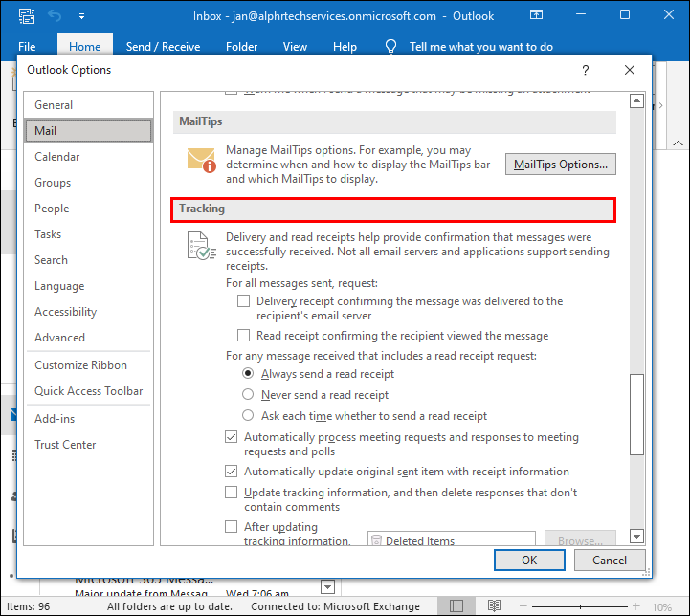Click the lightbulb Tell Me icon

pos(390,47)
